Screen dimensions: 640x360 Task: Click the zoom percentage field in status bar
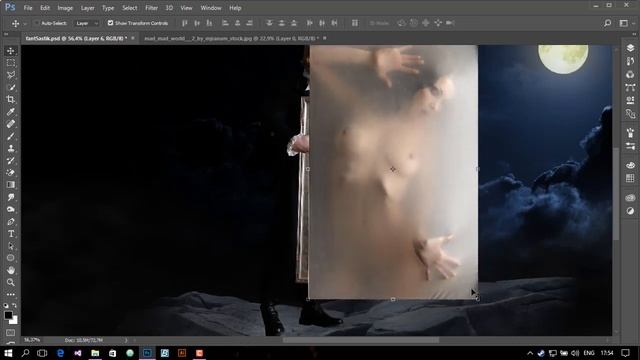coord(32,340)
